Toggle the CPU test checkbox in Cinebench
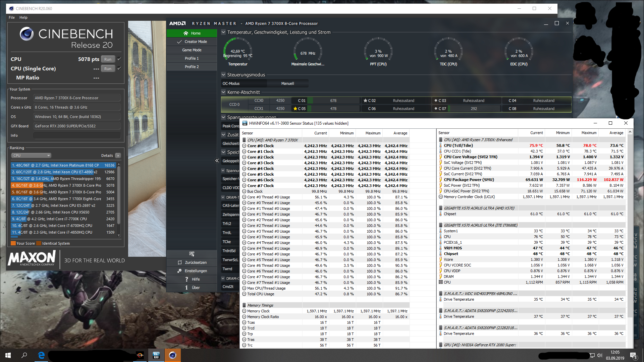The height and width of the screenshot is (362, 644). point(119,59)
